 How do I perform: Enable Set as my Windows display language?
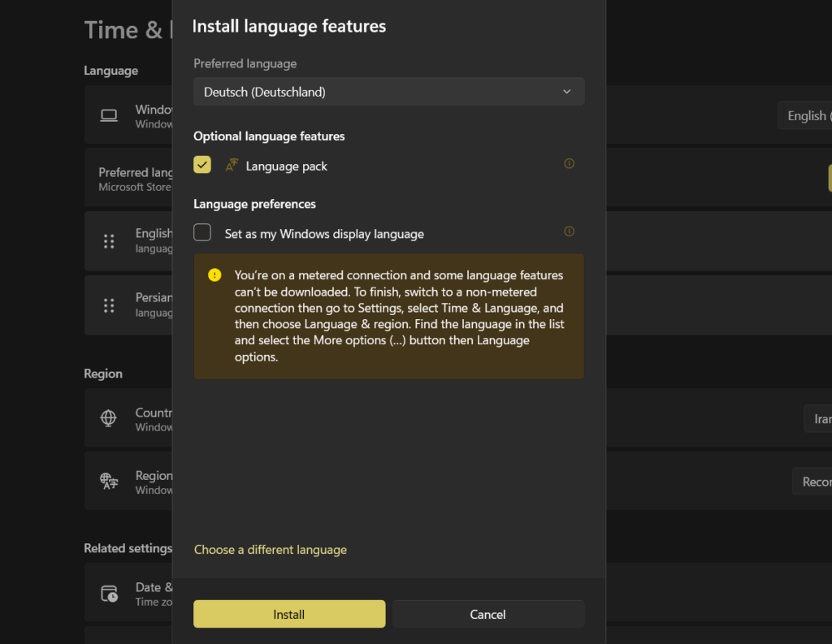pos(202,232)
